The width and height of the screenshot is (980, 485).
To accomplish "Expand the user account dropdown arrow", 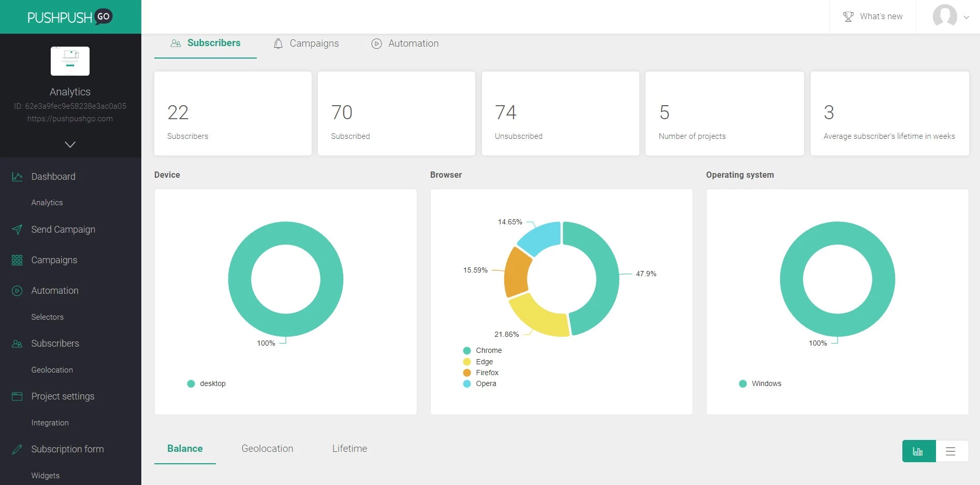I will 966,17.
